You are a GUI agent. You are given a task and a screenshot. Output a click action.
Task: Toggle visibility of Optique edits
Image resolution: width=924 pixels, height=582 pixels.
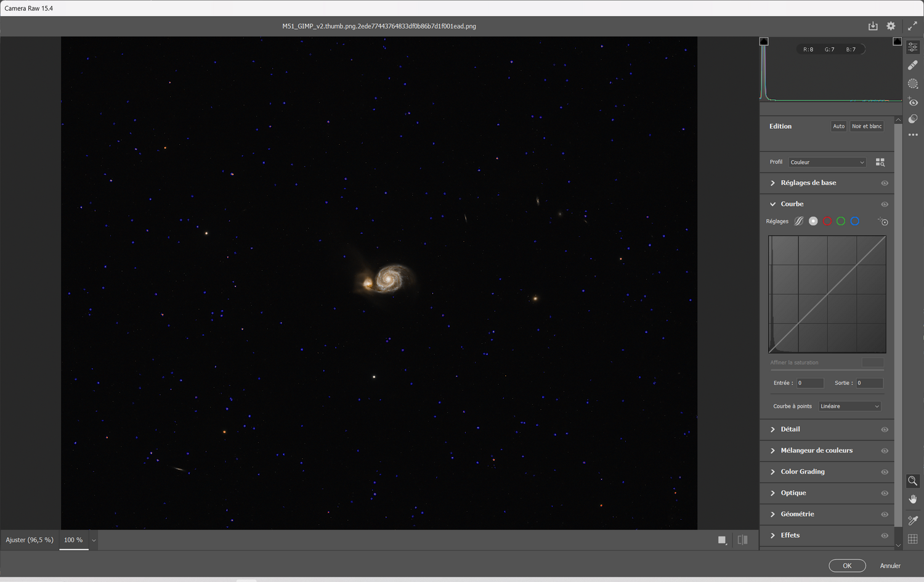(x=885, y=493)
